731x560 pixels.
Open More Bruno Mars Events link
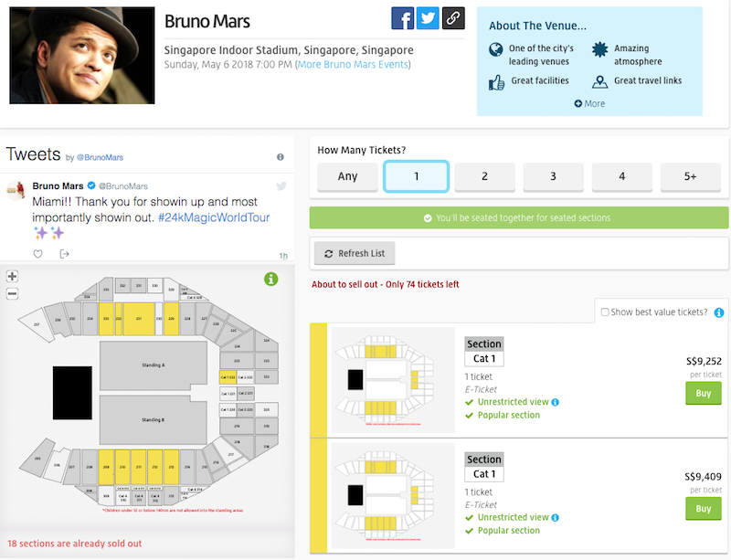pyautogui.click(x=354, y=64)
